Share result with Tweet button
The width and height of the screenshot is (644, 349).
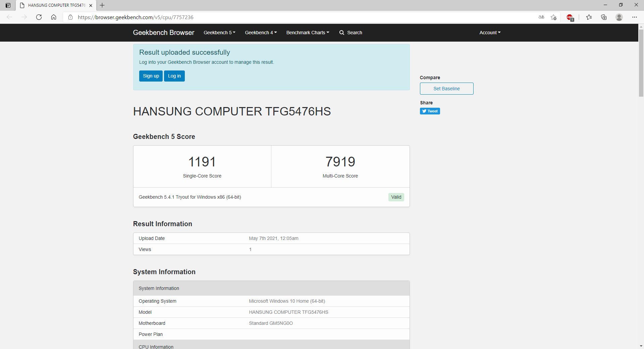430,111
